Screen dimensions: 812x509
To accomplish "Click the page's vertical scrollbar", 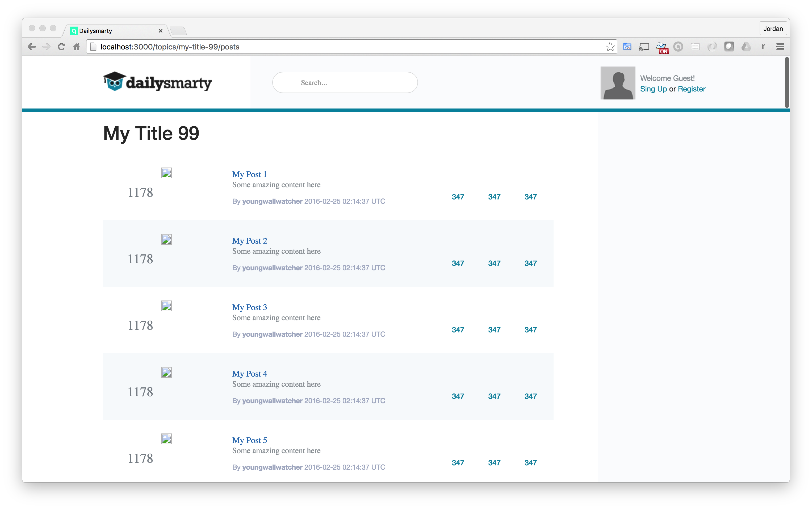I will click(787, 83).
